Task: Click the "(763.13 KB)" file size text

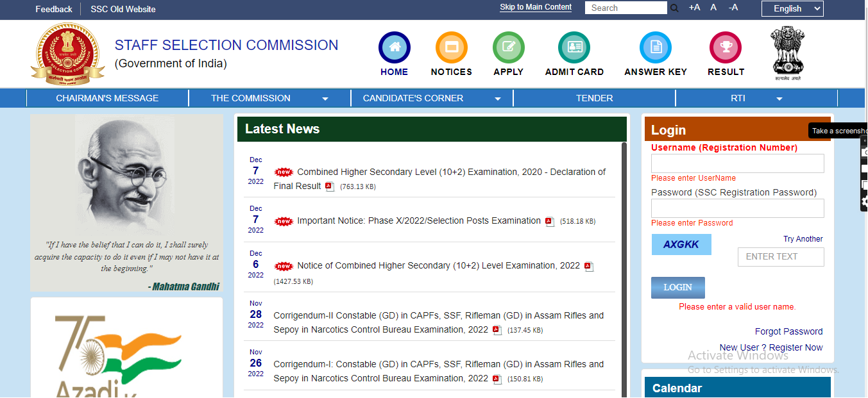Action: point(358,187)
